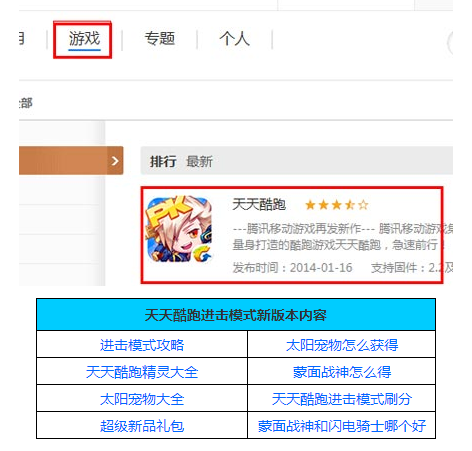Open 太阳宠物怎么获得 link
This screenshot has height=451, width=472.
[x=342, y=345]
